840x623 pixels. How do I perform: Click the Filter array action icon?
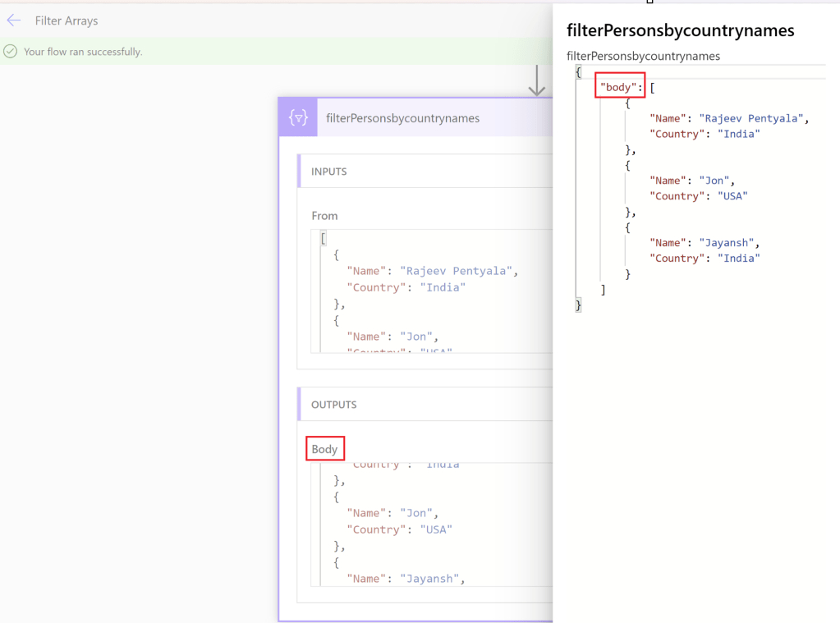pos(298,117)
